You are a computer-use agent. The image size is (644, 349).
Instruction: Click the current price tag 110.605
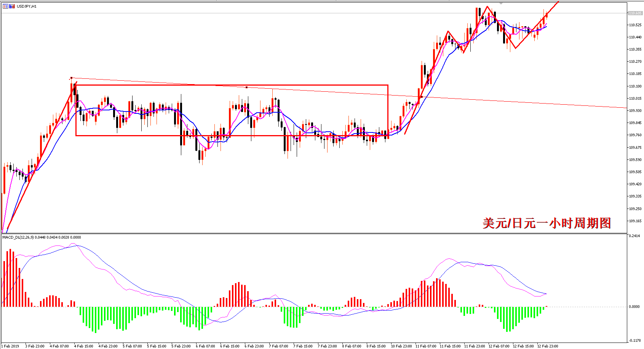coord(635,13)
